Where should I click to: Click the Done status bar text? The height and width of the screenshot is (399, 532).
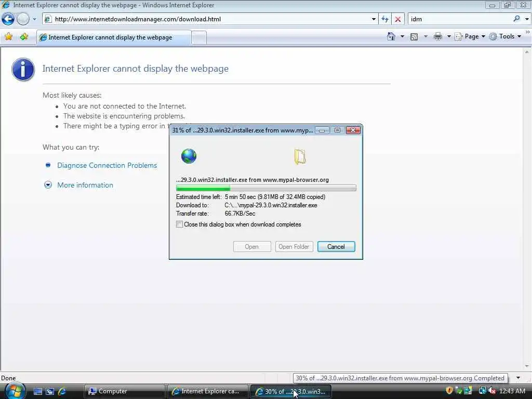point(8,378)
